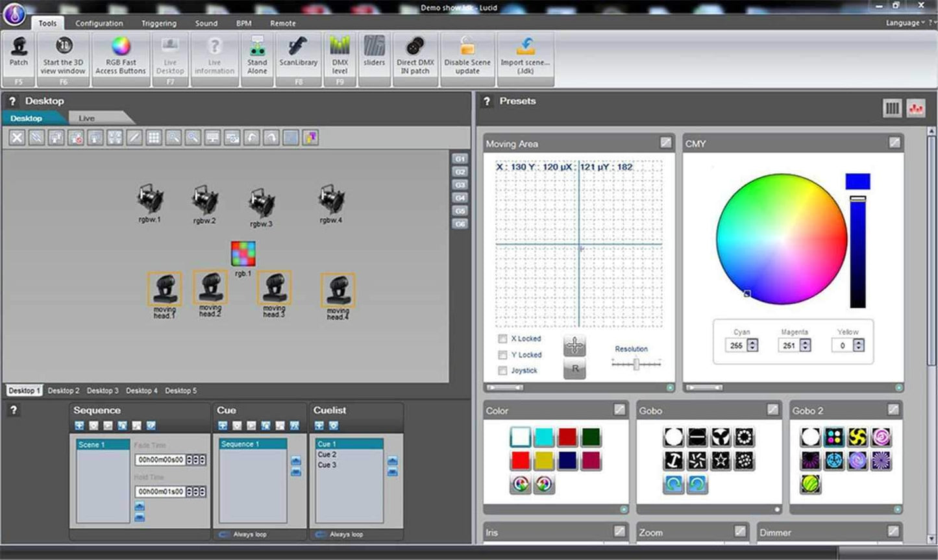
Task: Open the DMX level viewer
Action: pyautogui.click(x=340, y=55)
